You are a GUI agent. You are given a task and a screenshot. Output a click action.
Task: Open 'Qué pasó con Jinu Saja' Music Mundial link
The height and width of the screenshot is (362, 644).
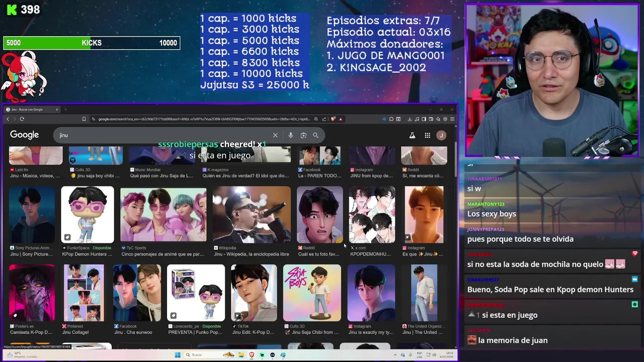[x=162, y=176]
